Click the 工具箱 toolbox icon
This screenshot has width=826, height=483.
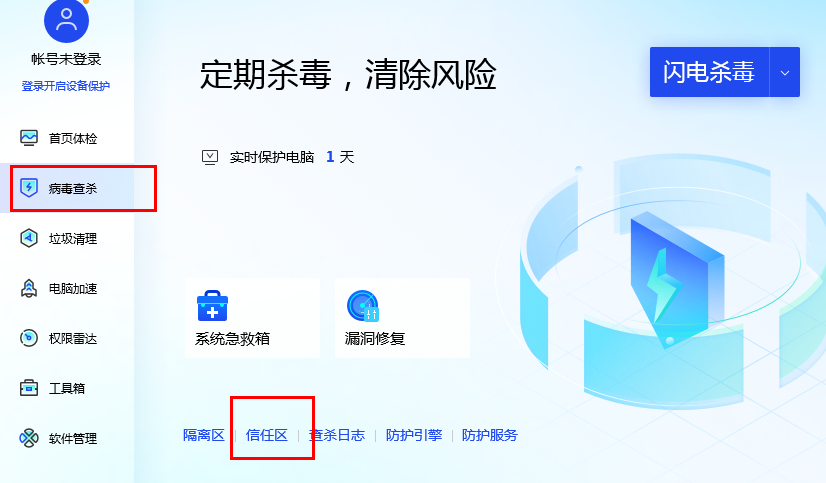pyautogui.click(x=29, y=388)
